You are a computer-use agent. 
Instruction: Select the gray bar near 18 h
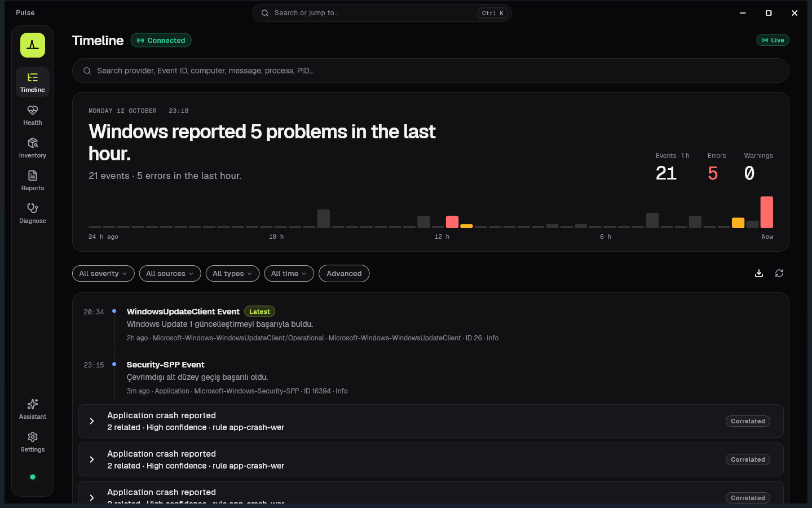pos(324,219)
